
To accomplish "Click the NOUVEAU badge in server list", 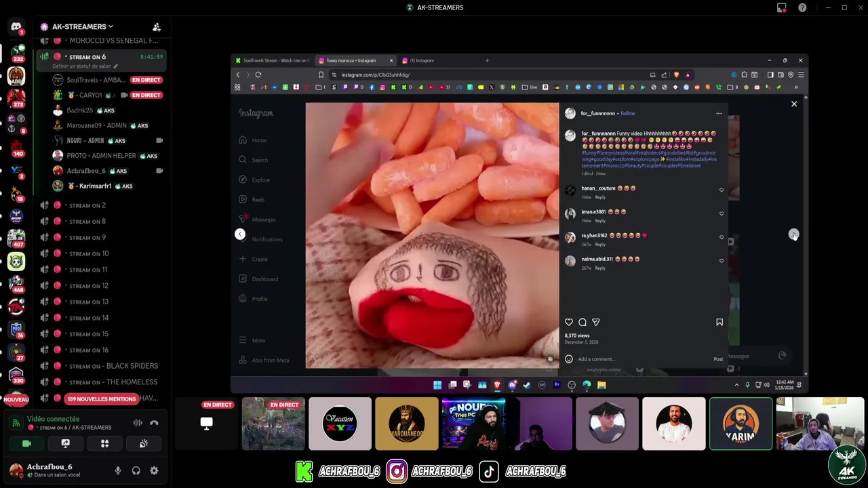I will point(16,400).
